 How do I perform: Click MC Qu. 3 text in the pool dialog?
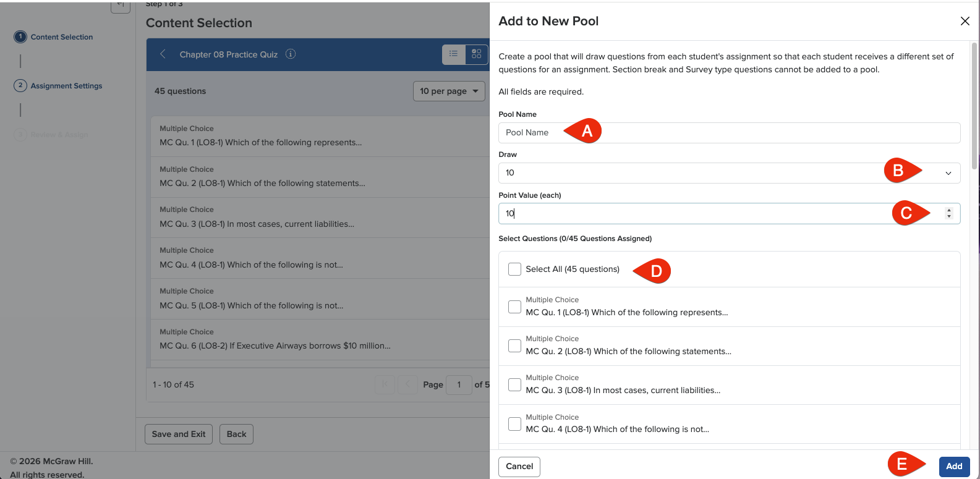point(623,390)
